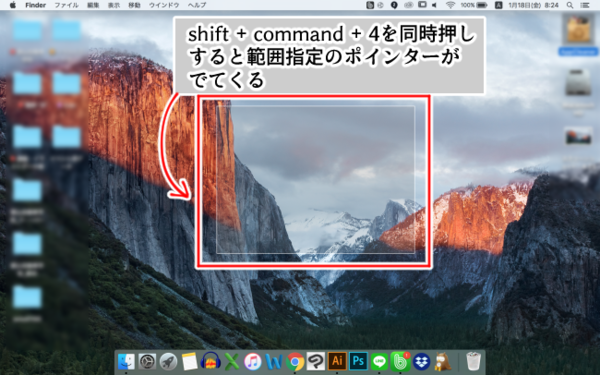Open the input source A menu
This screenshot has width=600, height=375.
tap(499, 5)
